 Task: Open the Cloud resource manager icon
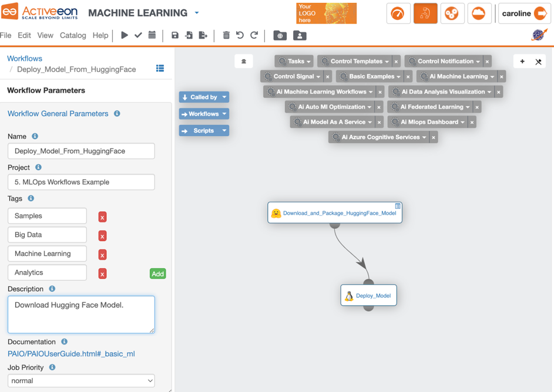(479, 13)
